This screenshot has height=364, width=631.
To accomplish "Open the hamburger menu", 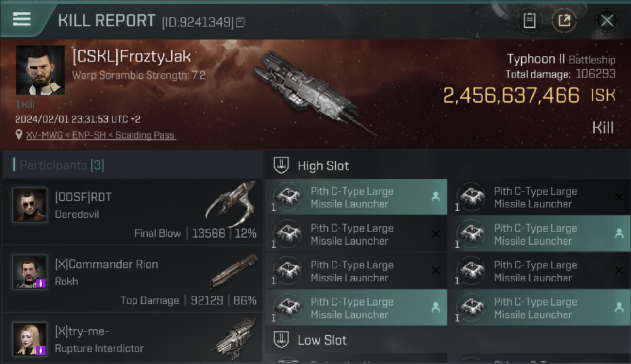I will (21, 19).
